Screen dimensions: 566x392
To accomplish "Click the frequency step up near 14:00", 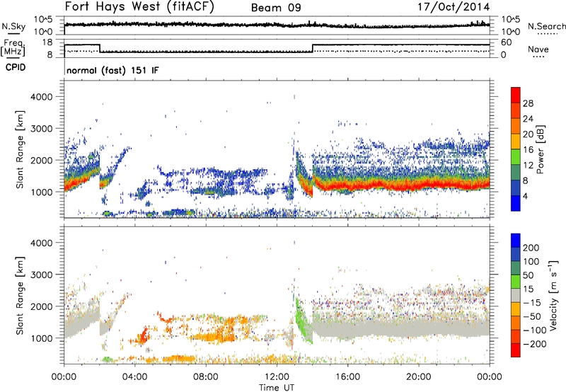I will click(313, 48).
